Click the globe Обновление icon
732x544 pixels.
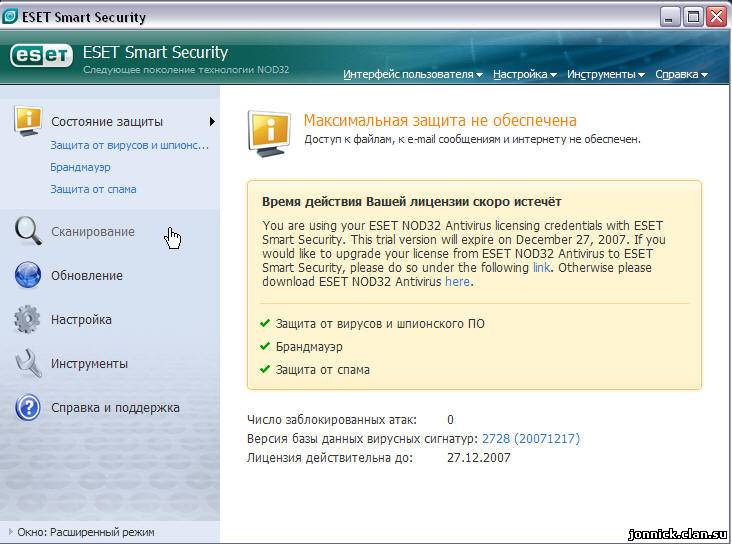click(x=28, y=275)
